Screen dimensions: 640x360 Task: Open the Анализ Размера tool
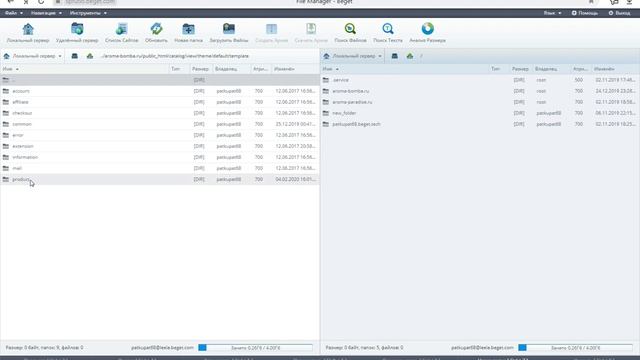(427, 33)
